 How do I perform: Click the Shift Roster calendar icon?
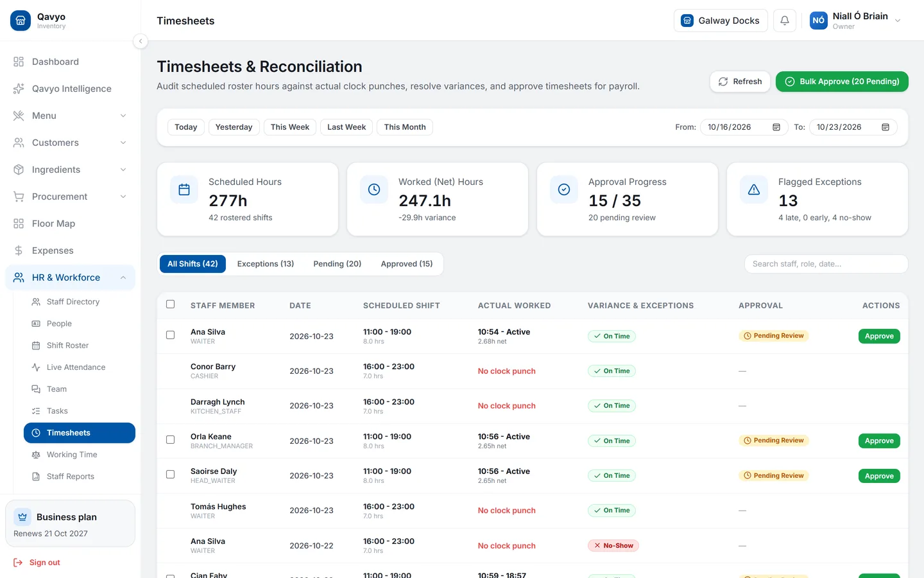pyautogui.click(x=36, y=346)
